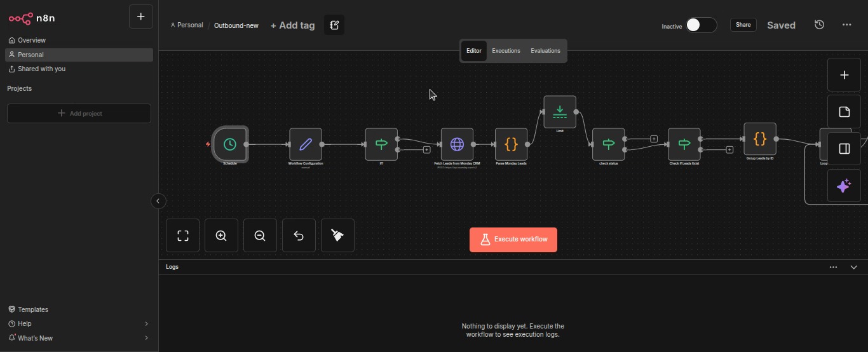Edit workflow description note icon
The width and height of the screenshot is (868, 352).
[x=334, y=25]
